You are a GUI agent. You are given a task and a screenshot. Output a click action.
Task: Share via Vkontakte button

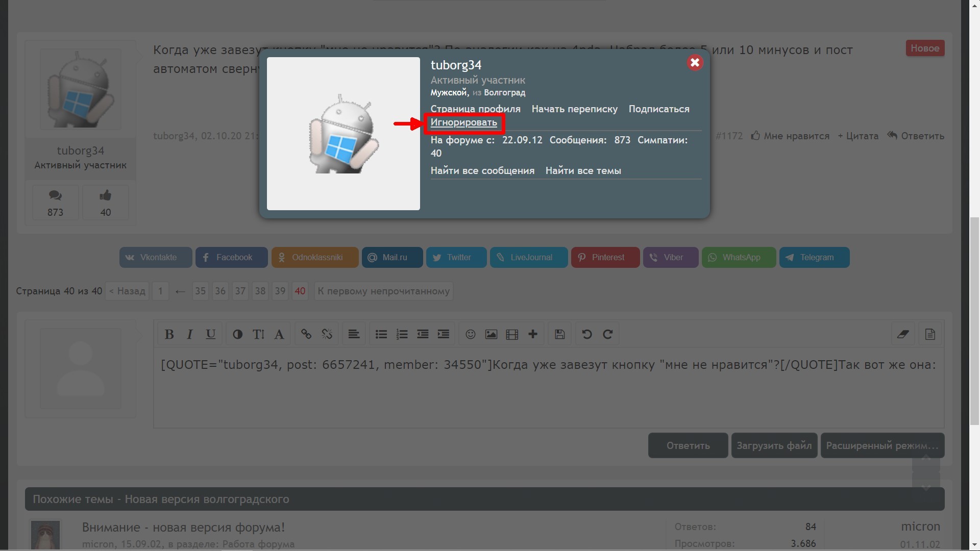point(156,257)
